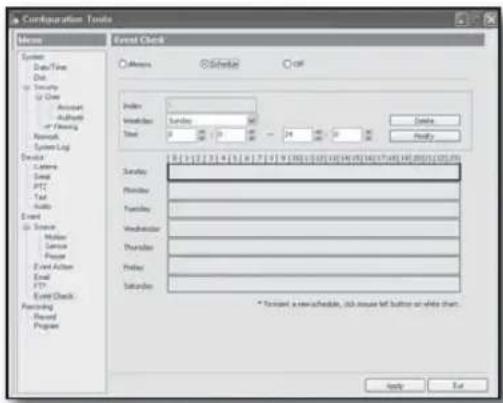The height and width of the screenshot is (403, 503).
Task: Decrease the start hour stepper
Action: (202, 138)
